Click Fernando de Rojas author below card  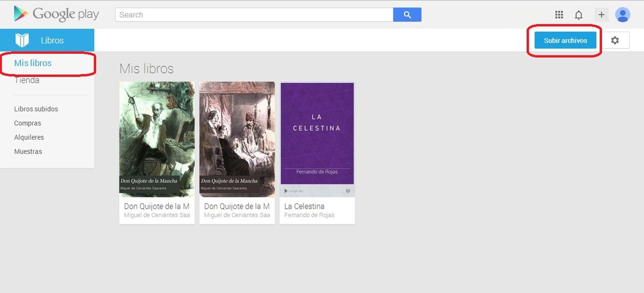pyautogui.click(x=309, y=215)
